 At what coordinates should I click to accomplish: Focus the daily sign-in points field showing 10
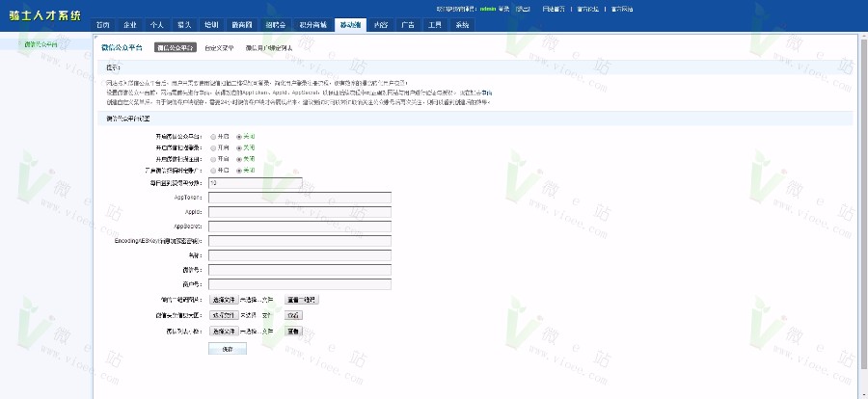click(x=256, y=183)
